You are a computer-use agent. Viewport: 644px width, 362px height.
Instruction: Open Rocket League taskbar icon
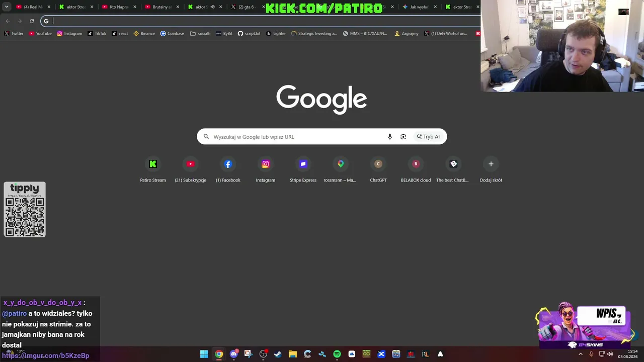(x=425, y=354)
